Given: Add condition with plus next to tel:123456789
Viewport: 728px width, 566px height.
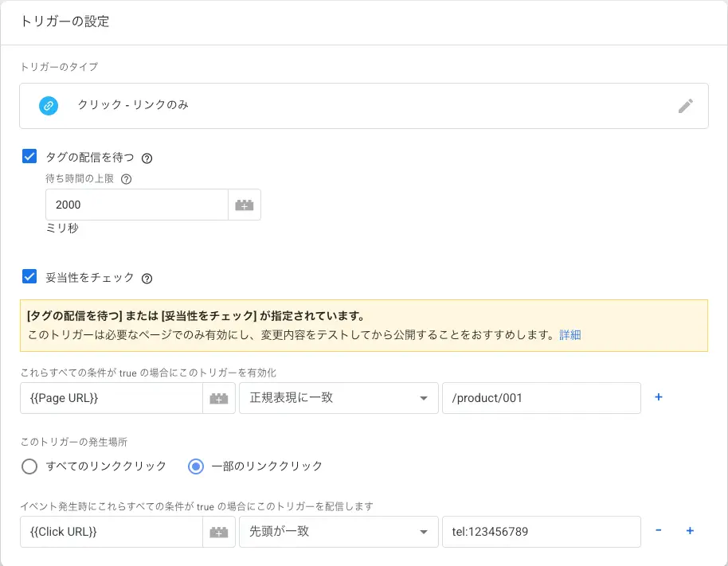Looking at the screenshot, I should pyautogui.click(x=690, y=531).
